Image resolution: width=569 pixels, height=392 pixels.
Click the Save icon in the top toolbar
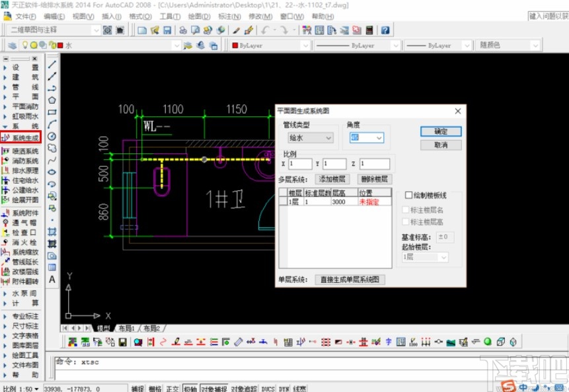[167, 30]
